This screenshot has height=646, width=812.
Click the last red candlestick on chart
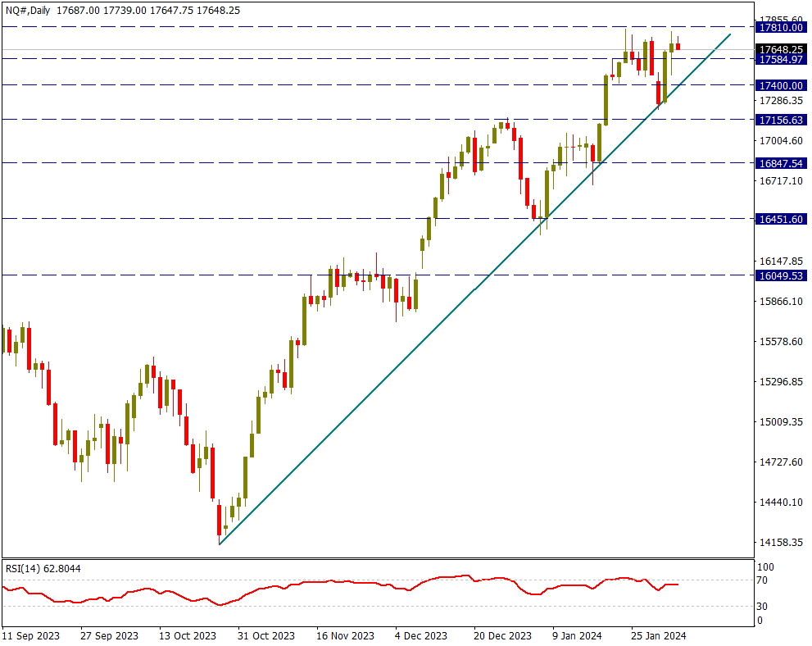point(678,47)
